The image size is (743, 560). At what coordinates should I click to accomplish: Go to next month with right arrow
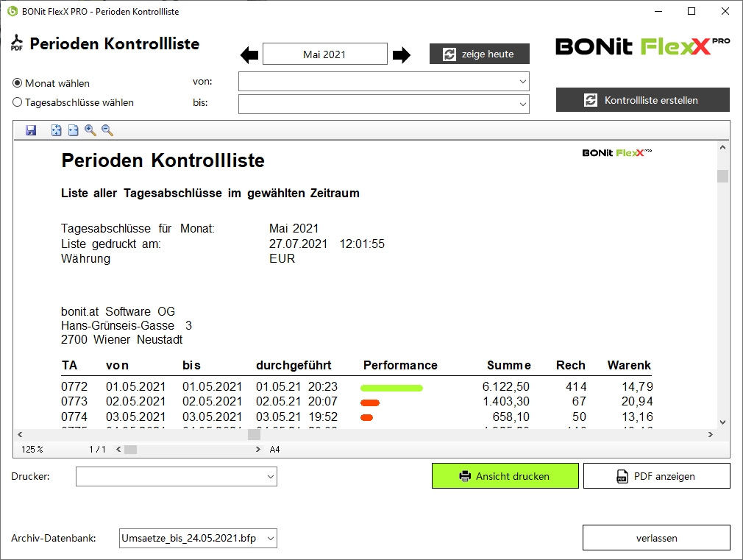click(x=402, y=55)
